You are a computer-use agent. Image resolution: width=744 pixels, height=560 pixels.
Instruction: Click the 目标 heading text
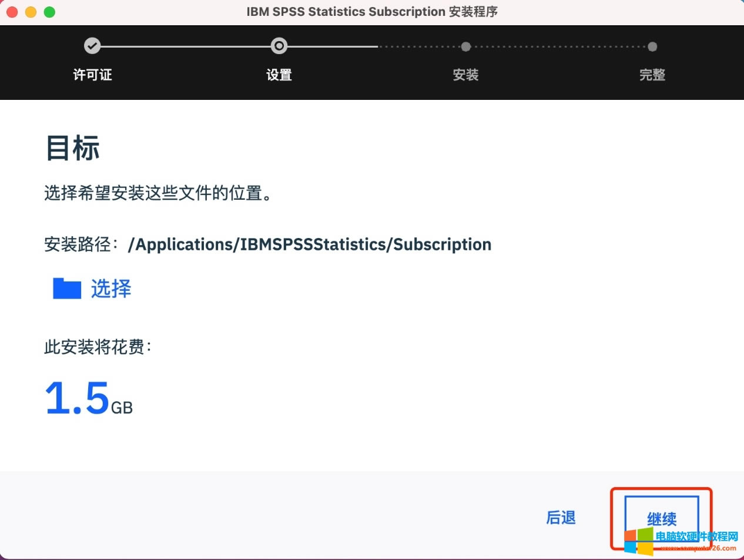click(x=72, y=148)
